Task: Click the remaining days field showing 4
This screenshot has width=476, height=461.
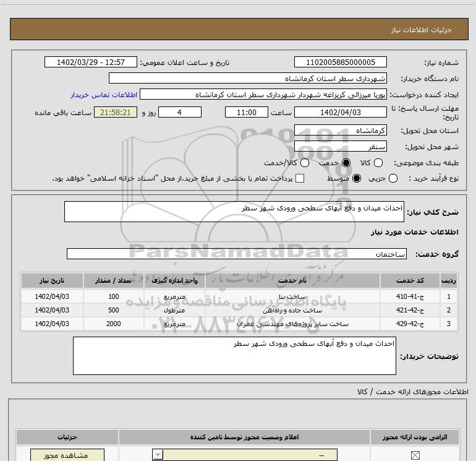Action: tap(180, 112)
